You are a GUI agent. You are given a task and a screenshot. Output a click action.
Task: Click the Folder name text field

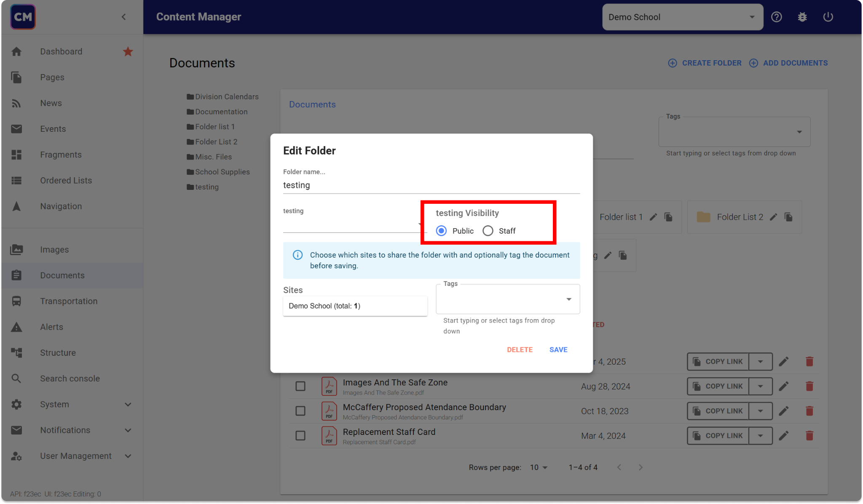tap(431, 185)
